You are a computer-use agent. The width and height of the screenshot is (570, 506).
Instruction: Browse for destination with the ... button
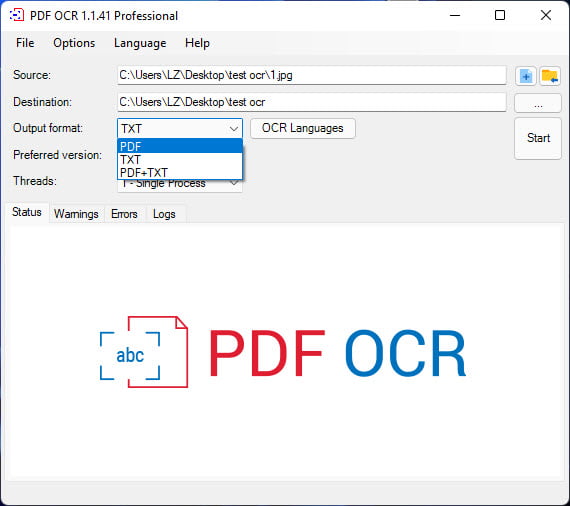pyautogui.click(x=538, y=103)
